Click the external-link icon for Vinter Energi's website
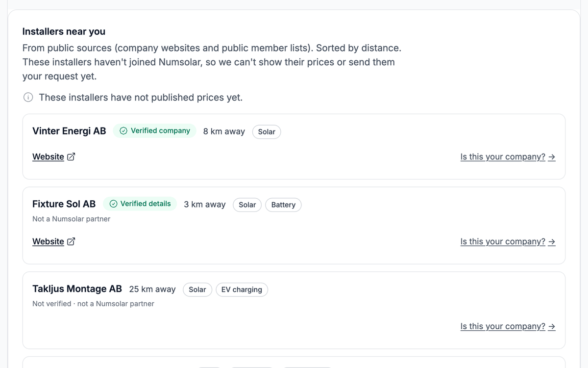588x368 pixels. (71, 157)
